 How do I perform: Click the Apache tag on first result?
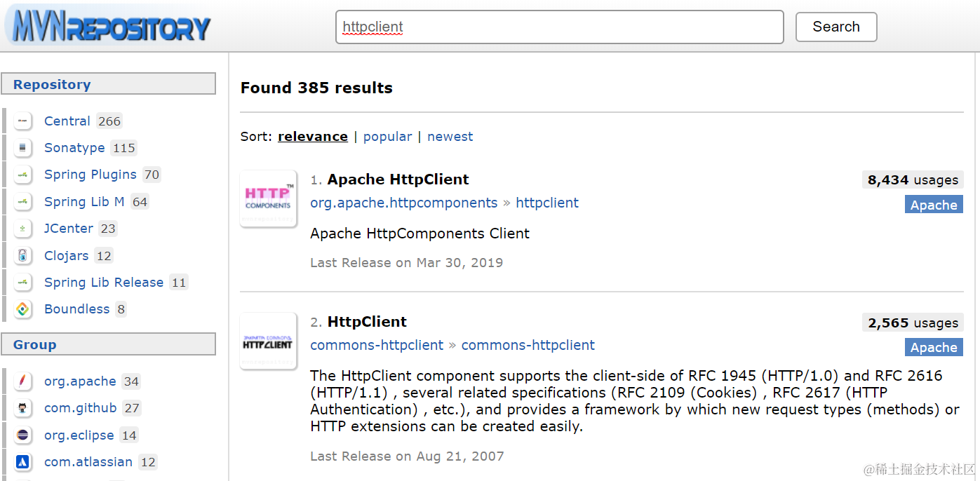click(x=934, y=205)
